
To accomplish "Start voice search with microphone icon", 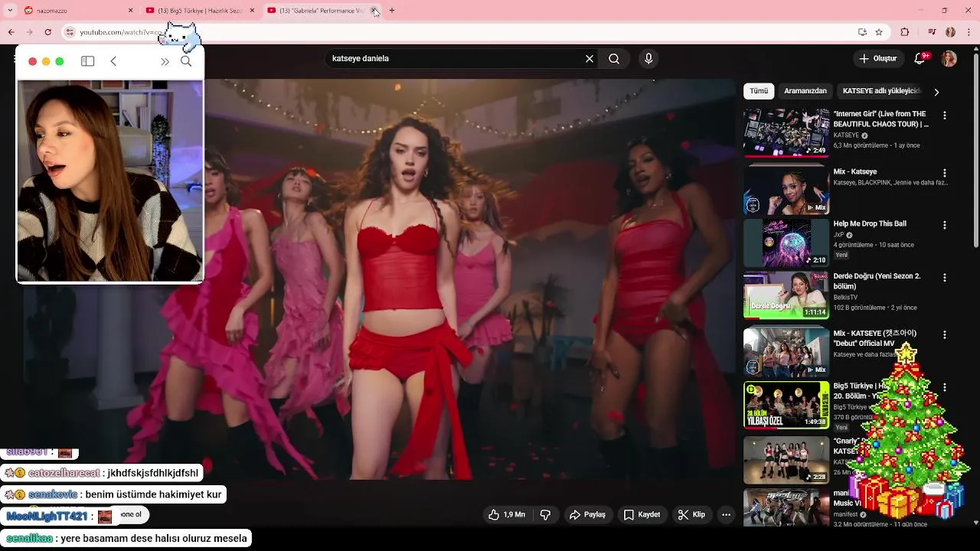I will [x=648, y=59].
